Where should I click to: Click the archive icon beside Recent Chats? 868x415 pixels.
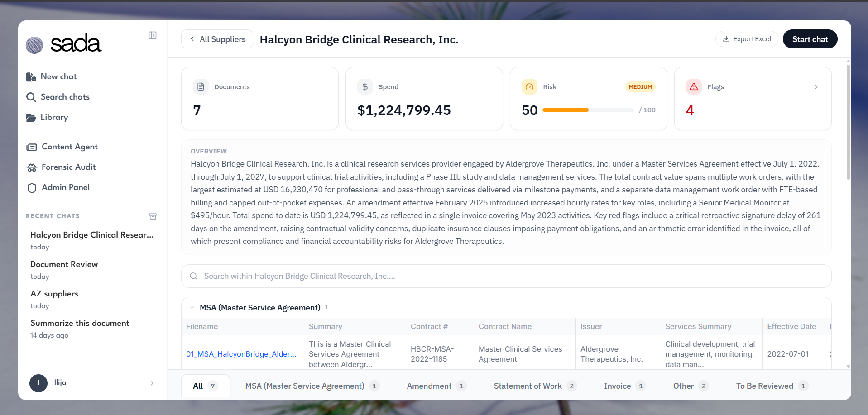coord(153,216)
